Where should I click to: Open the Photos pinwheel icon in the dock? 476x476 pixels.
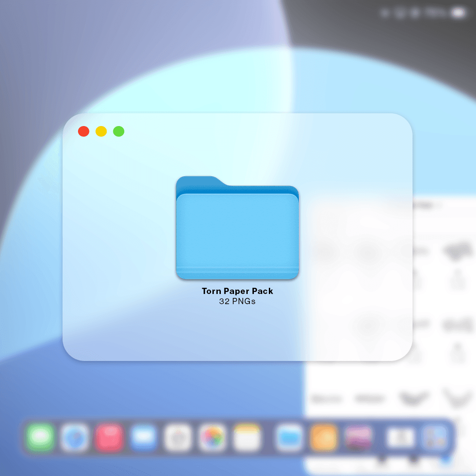212,437
